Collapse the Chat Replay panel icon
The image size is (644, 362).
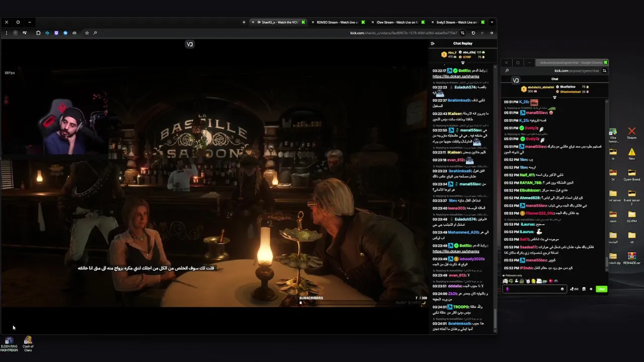432,44
